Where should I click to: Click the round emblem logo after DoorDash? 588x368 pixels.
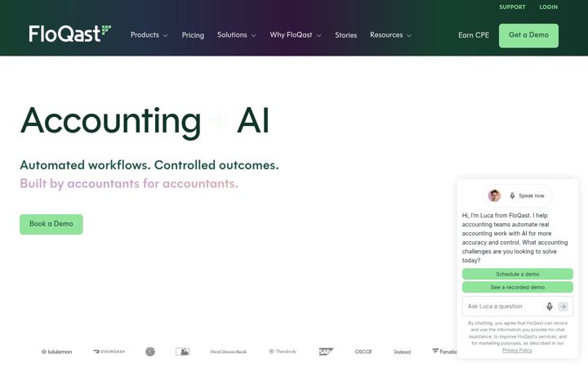pyautogui.click(x=150, y=352)
